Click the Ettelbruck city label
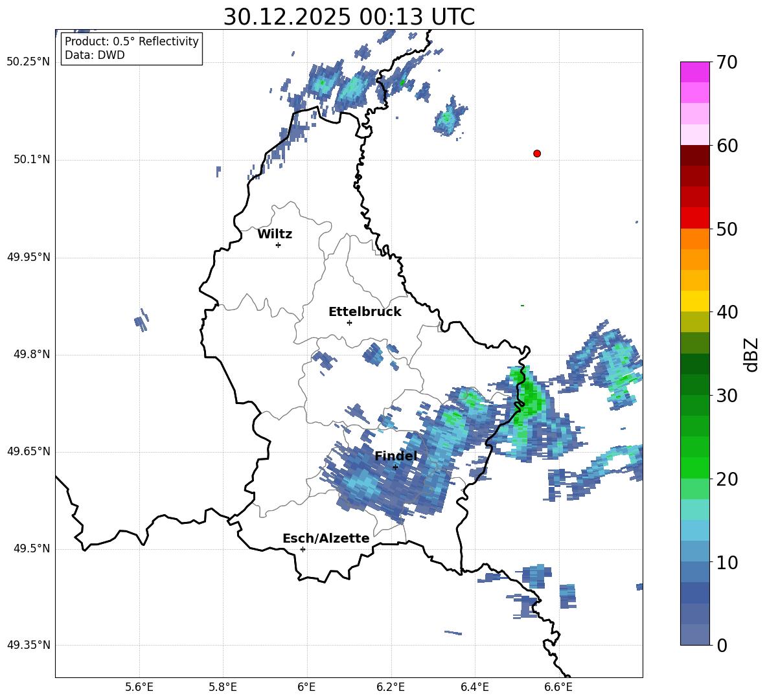This screenshot has height=700, width=767. (365, 312)
